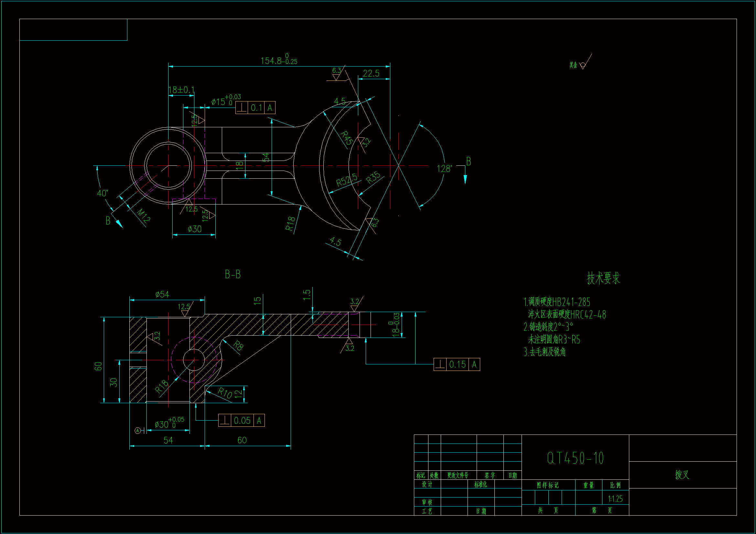
Task: Select the 拨叉 part name cell
Action: point(682,475)
